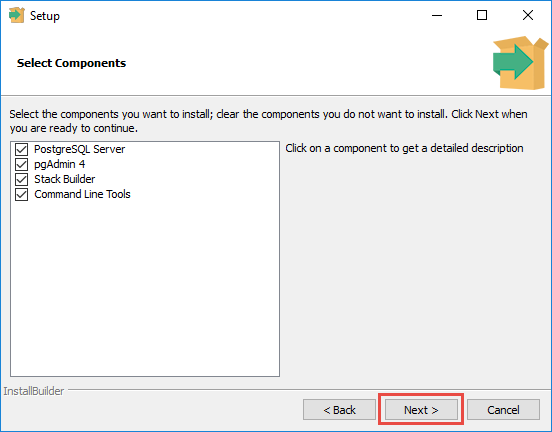552x432 pixels.
Task: Go to the next setup step
Action: tap(421, 410)
